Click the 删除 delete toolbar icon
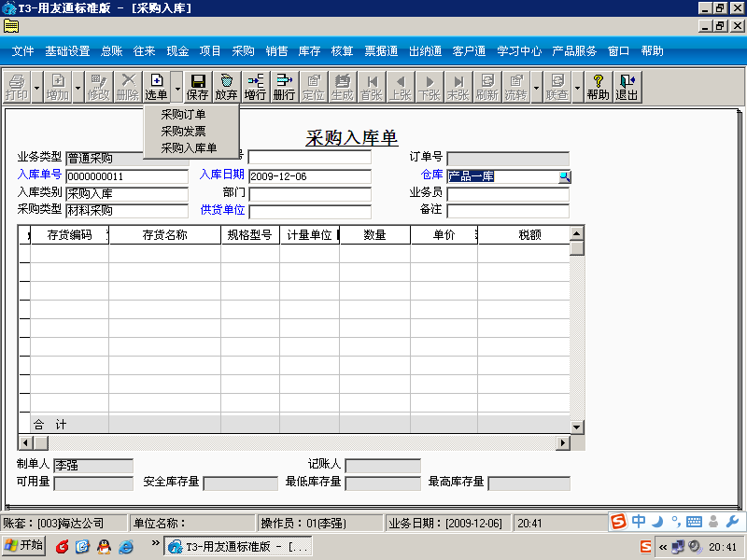This screenshot has height=560, width=747. click(x=128, y=87)
